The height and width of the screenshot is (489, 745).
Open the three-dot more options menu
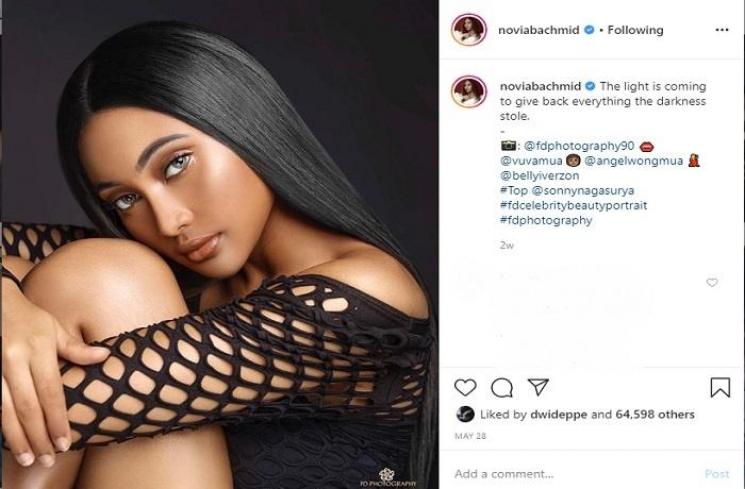point(722,29)
